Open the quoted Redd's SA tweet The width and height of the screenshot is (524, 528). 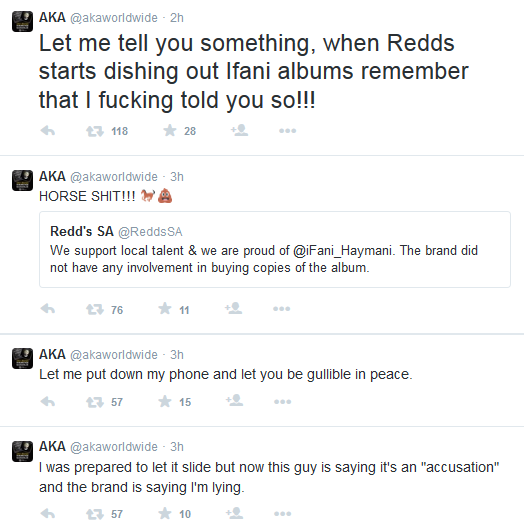275,250
